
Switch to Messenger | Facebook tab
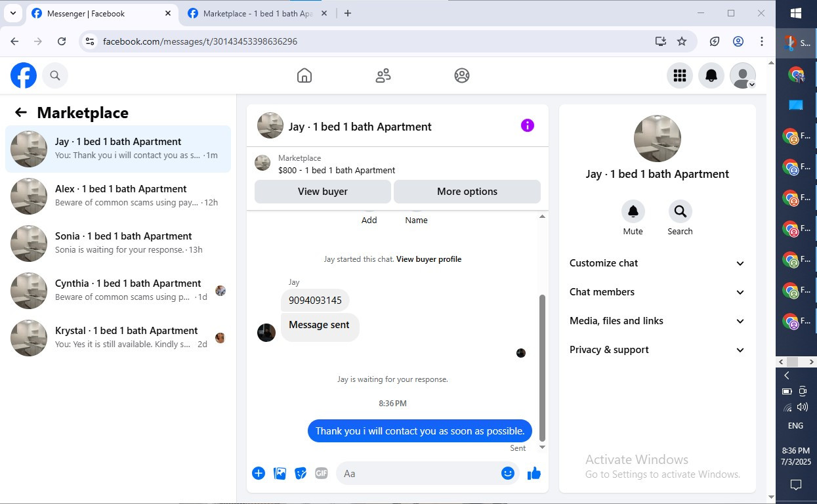(102, 13)
